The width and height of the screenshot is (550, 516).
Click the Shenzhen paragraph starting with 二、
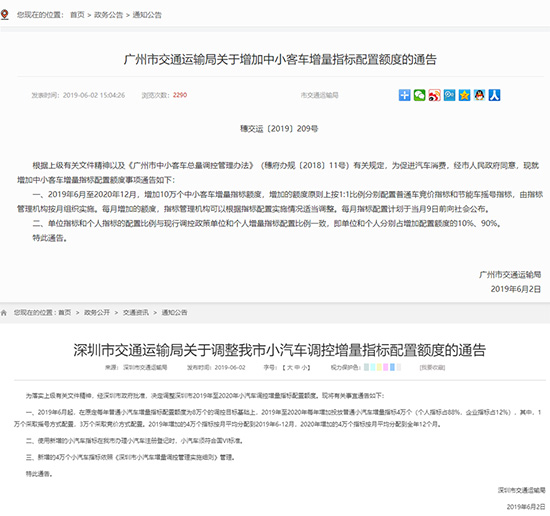click(x=134, y=441)
